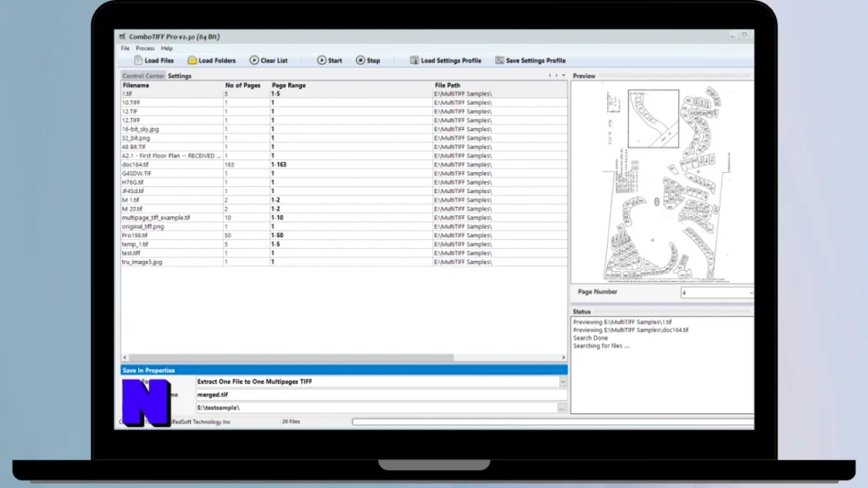Select the 1.tif row
This screenshot has width=868, height=488.
pyautogui.click(x=344, y=94)
